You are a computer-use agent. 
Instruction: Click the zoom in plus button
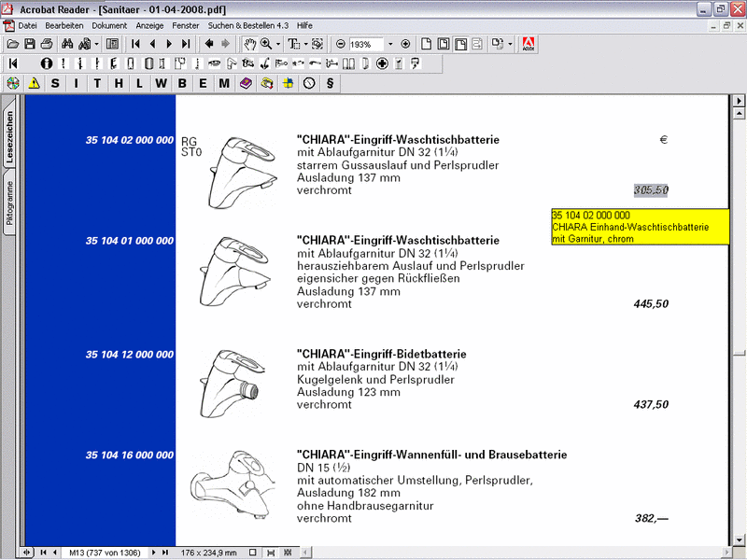point(405,44)
